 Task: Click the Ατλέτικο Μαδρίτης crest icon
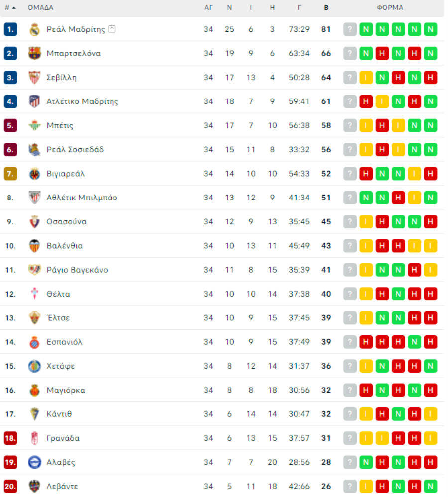(34, 101)
